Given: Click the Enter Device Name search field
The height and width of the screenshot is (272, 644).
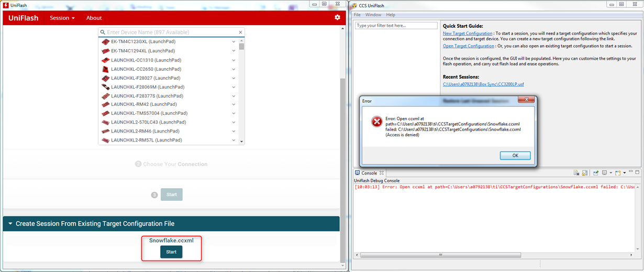Looking at the screenshot, I should click(x=171, y=32).
